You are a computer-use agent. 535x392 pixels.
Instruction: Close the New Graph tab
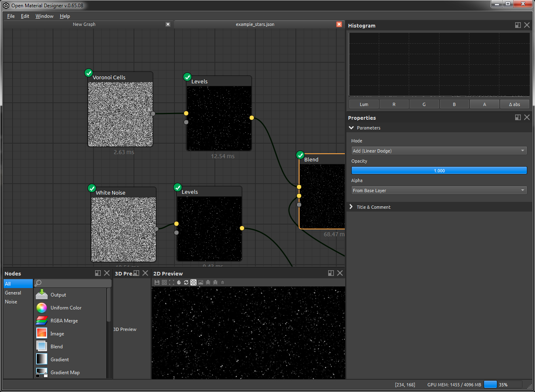click(168, 24)
